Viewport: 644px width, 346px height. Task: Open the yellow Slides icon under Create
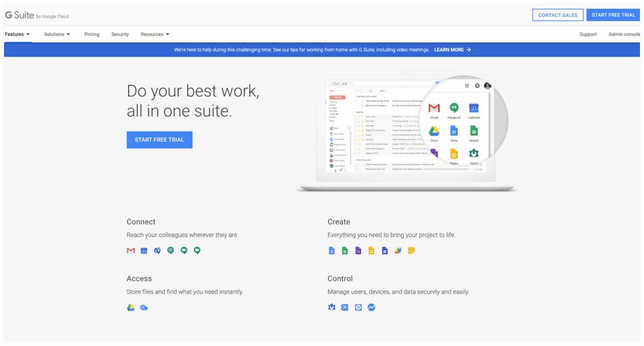[371, 250]
